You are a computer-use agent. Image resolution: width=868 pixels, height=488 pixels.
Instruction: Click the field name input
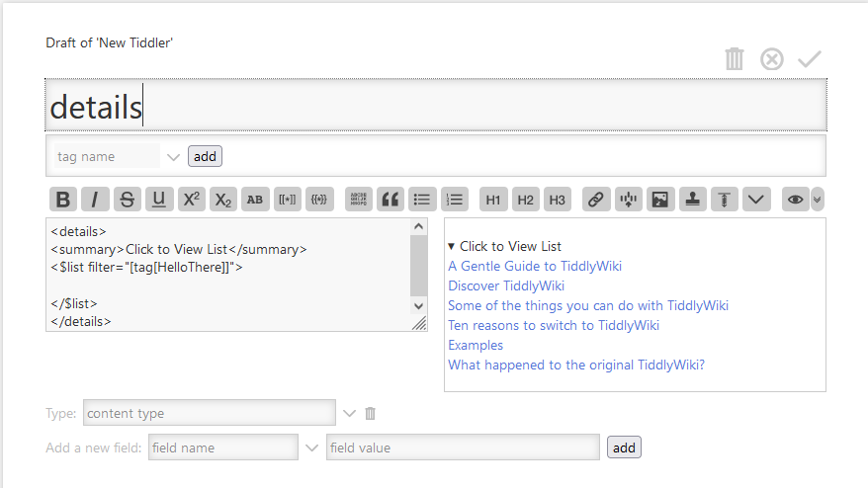(223, 447)
